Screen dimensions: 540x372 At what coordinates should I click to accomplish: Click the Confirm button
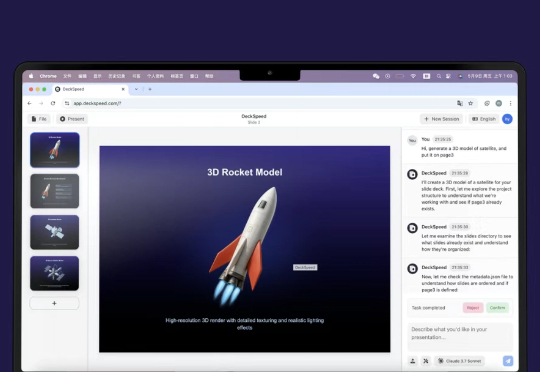(x=497, y=308)
